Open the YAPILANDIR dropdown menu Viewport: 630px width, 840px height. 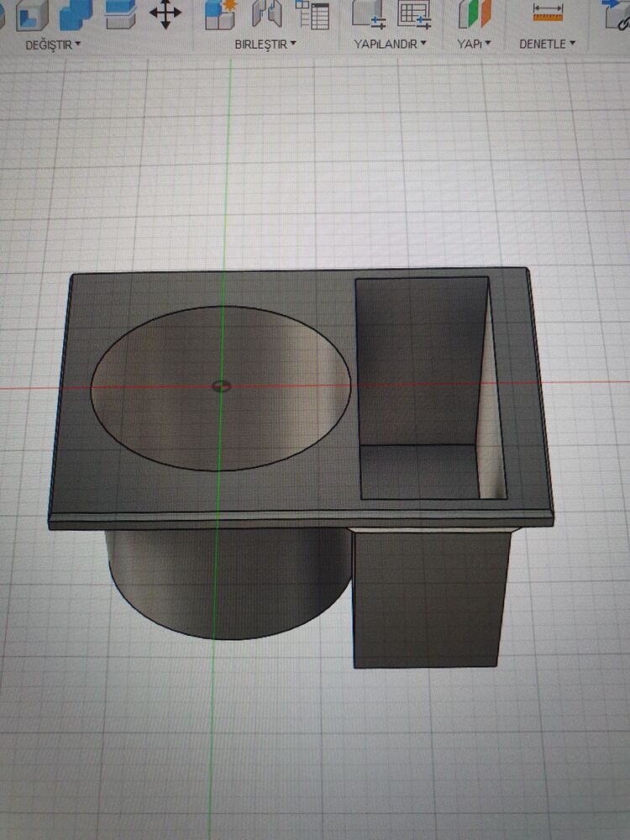tap(390, 44)
